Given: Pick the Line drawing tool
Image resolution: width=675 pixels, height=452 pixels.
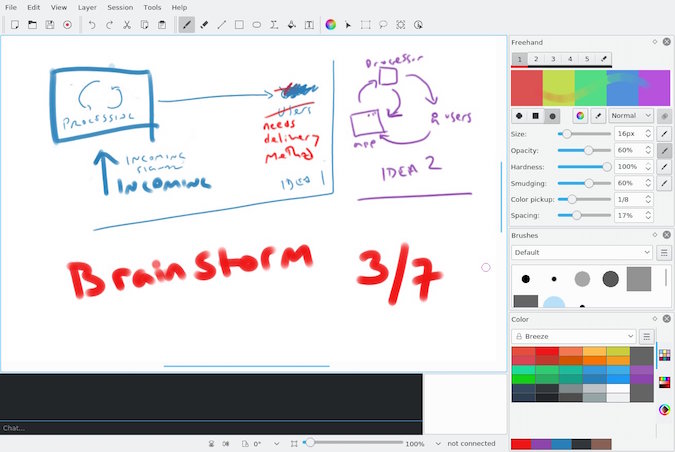Looking at the screenshot, I should tap(221, 24).
